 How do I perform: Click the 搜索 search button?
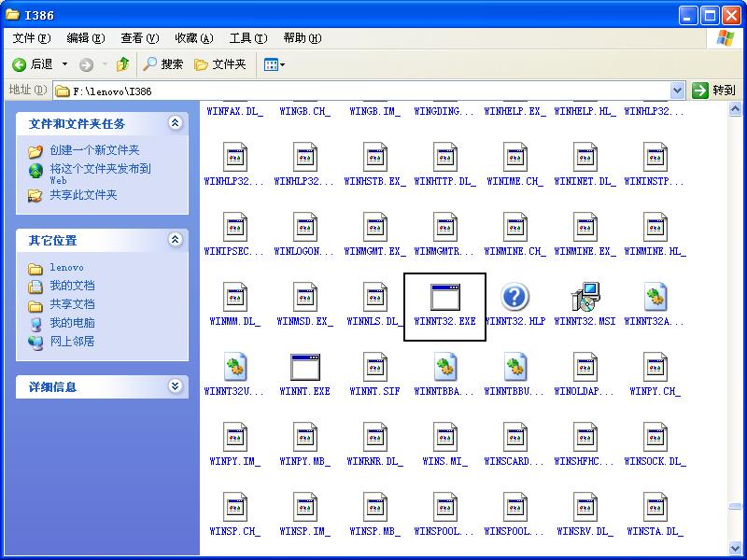pos(162,64)
